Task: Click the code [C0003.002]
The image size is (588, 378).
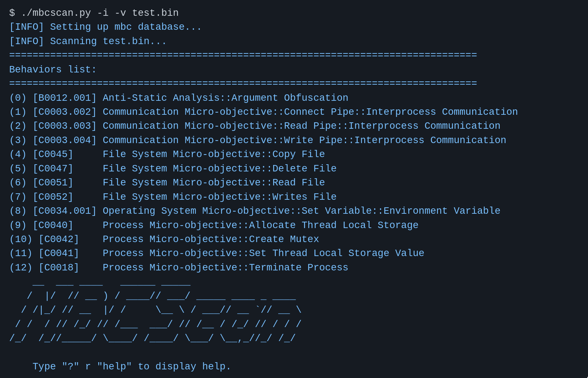Action: point(65,112)
